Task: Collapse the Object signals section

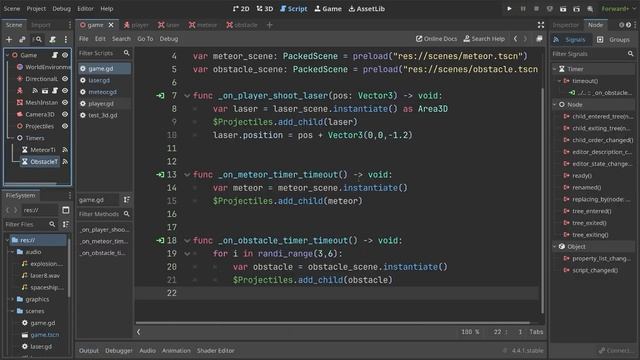Action: tap(555, 247)
